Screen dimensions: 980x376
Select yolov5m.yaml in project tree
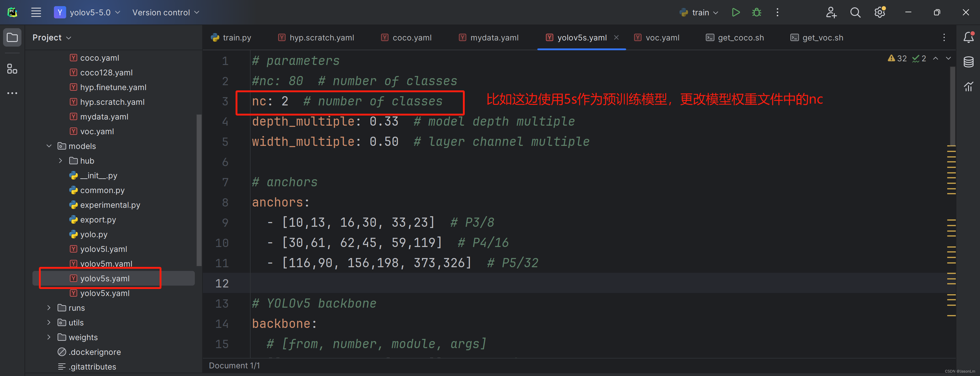[x=106, y=263]
